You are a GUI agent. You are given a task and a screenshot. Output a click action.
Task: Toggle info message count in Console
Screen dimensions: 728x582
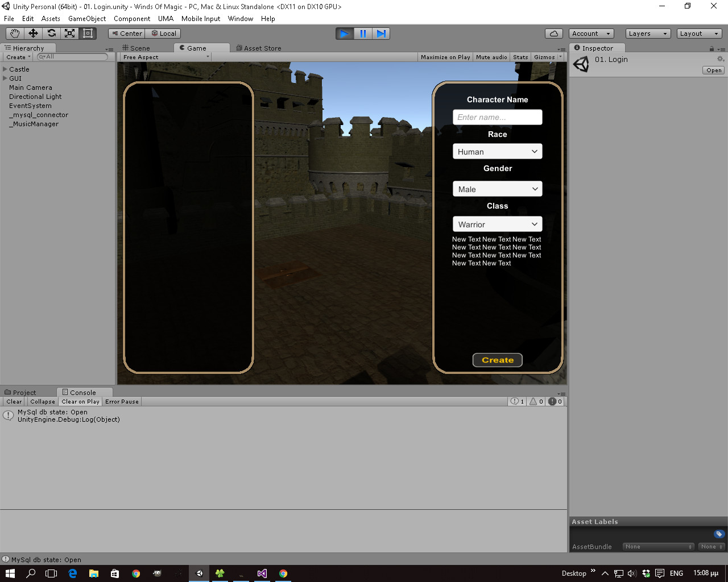pos(517,401)
